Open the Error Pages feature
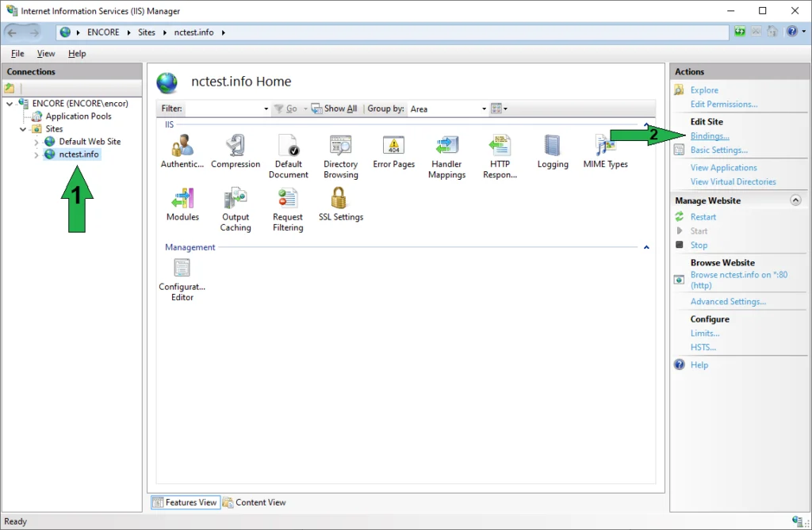This screenshot has height=530, width=812. coord(393,147)
